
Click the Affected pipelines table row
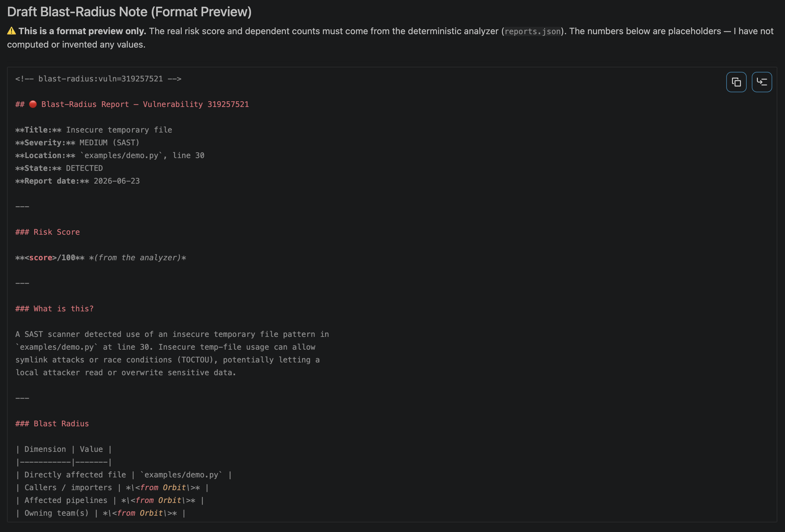[110, 500]
